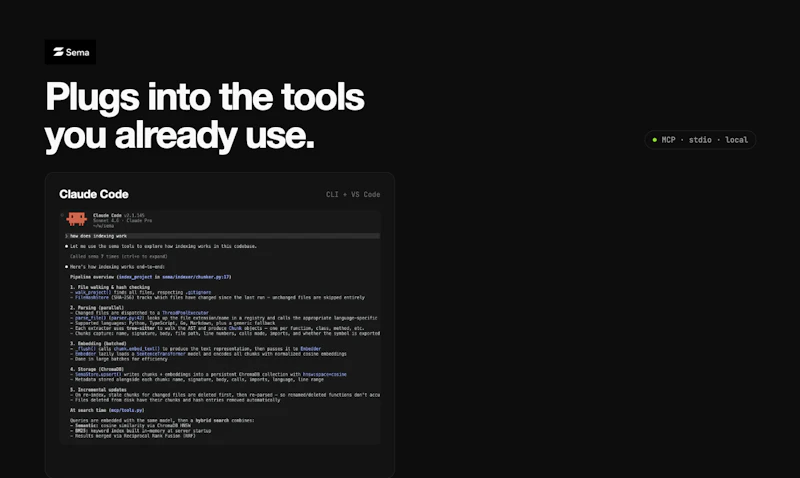Click the "Results merged via Reciprocal Rank Fusion" line
Screen dimensions: 800x478
[x=135, y=436]
